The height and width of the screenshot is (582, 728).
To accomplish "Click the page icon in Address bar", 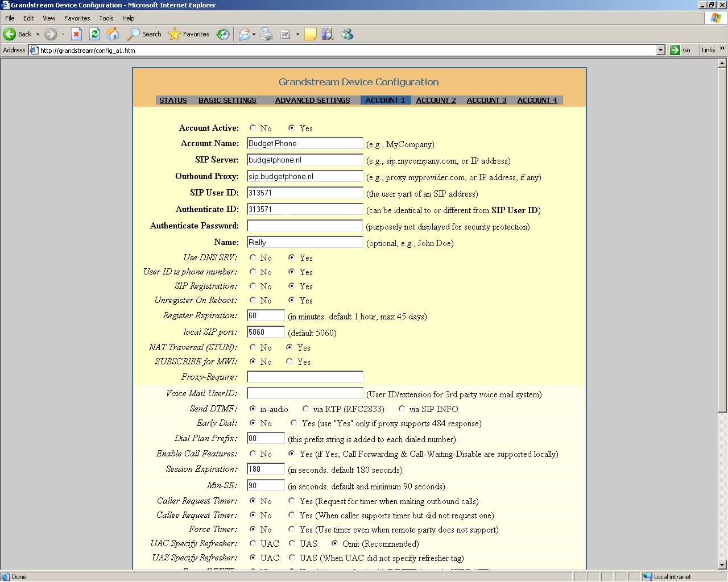I will (34, 50).
